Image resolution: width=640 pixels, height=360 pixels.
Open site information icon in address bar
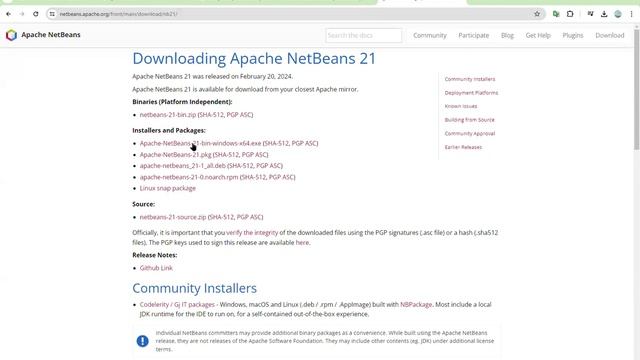pyautogui.click(x=52, y=14)
